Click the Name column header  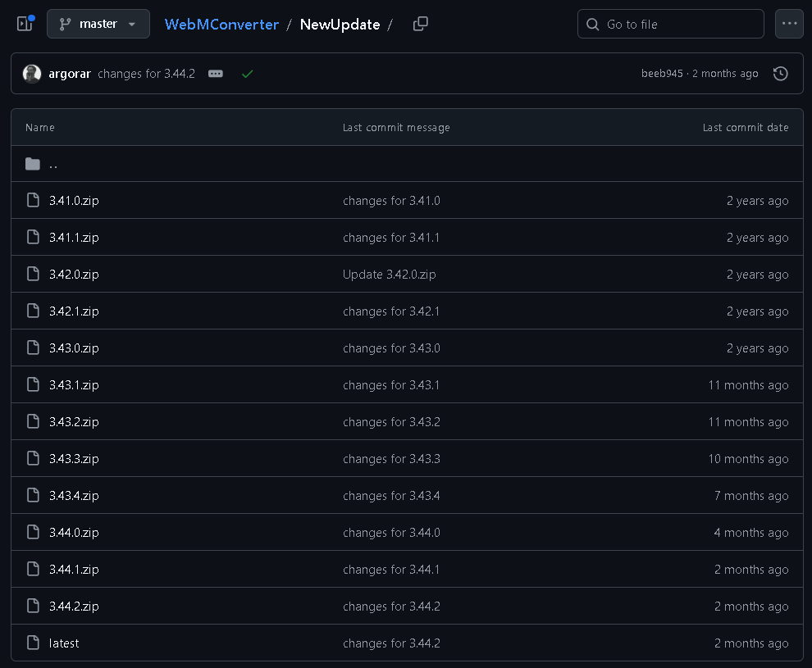tap(40, 127)
